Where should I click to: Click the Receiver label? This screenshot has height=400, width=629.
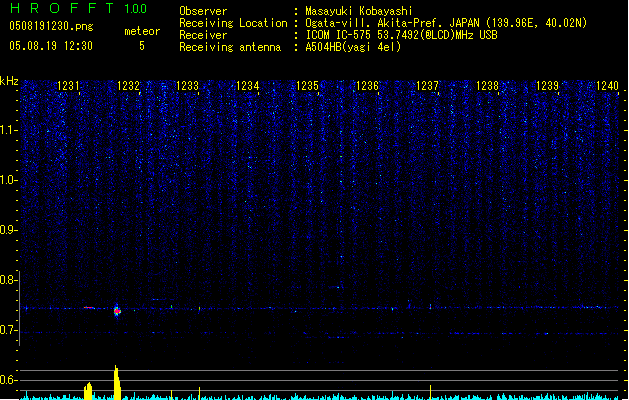[203, 35]
